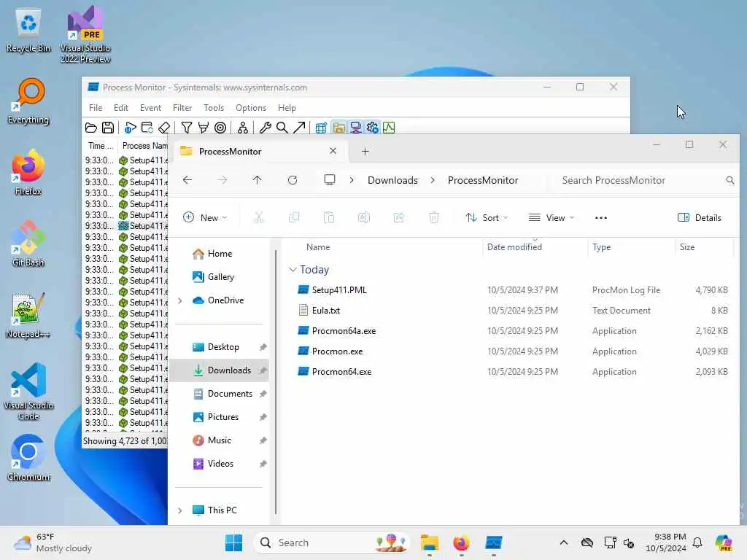Viewport: 747px width, 560px height.
Task: Open Documents in the navigation pane
Action: point(230,394)
